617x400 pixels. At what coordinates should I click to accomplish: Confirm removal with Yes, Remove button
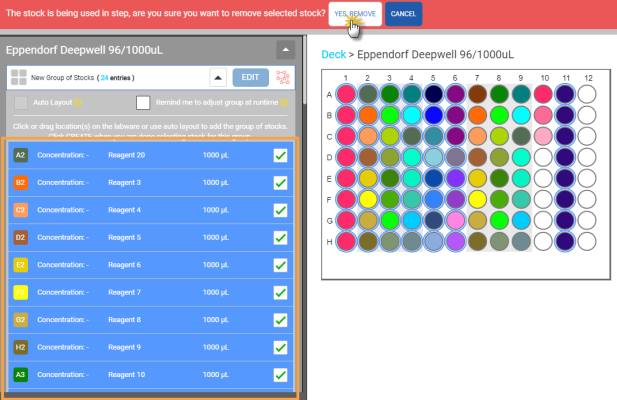tap(354, 14)
